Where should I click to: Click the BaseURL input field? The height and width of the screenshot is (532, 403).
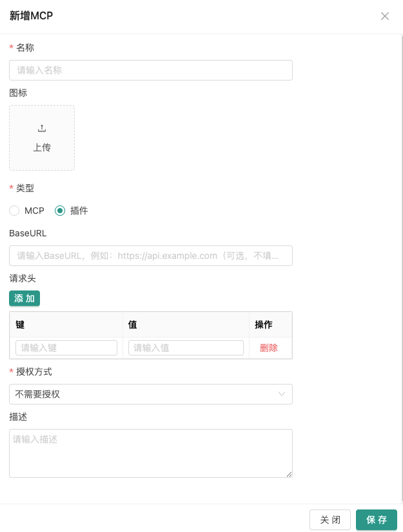click(x=150, y=256)
